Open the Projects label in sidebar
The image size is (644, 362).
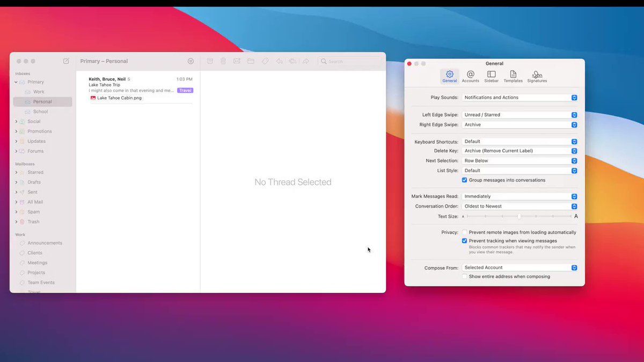point(42,273)
